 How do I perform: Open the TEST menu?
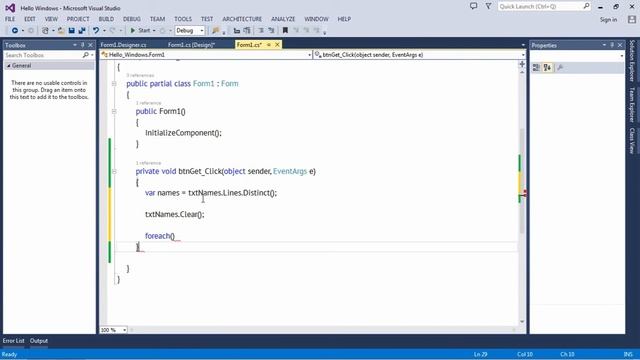(207, 19)
